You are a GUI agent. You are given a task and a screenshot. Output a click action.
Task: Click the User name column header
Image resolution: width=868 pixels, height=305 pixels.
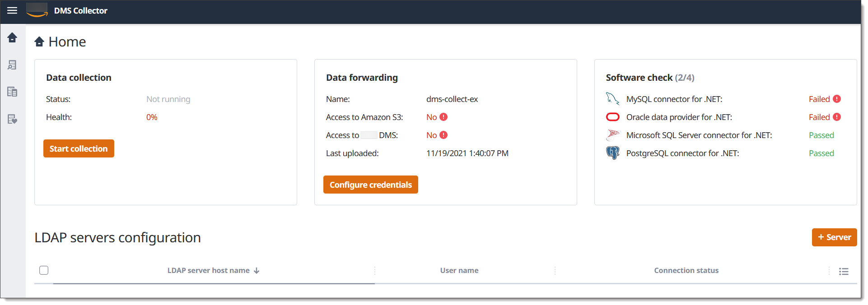click(x=459, y=271)
